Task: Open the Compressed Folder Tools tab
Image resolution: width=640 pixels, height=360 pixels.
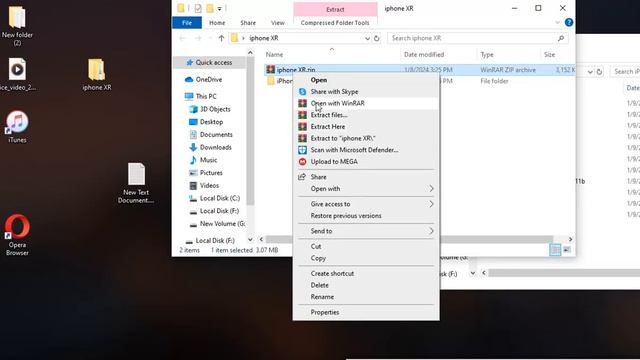Action: click(x=335, y=23)
